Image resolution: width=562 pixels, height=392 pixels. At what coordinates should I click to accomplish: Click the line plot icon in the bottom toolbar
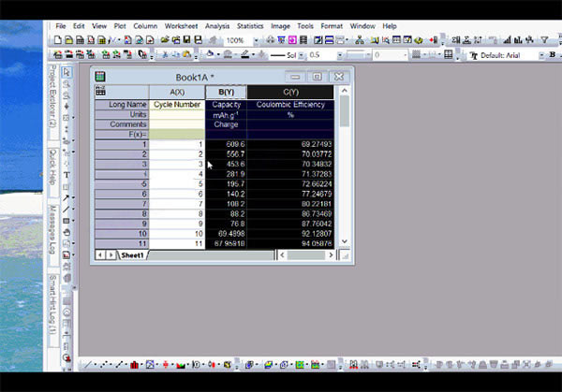pyautogui.click(x=86, y=365)
